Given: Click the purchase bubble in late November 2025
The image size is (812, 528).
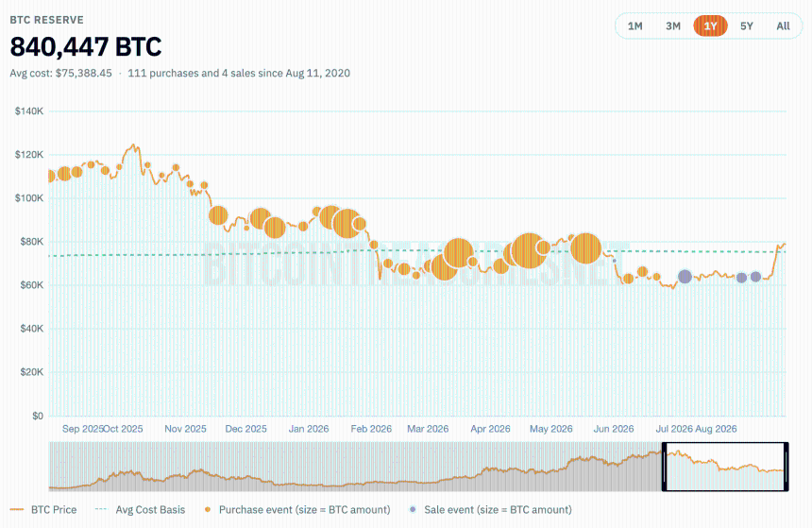Looking at the screenshot, I should [x=218, y=215].
